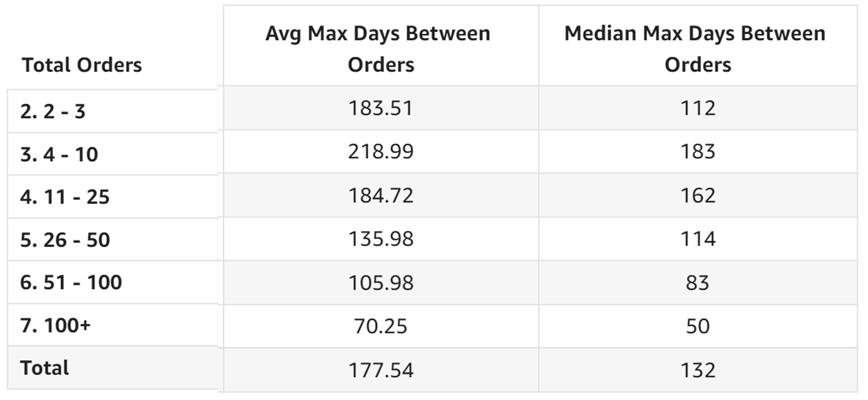The width and height of the screenshot is (868, 400).
Task: Click the '2. 2 - 3' row label
Action: pos(52,112)
